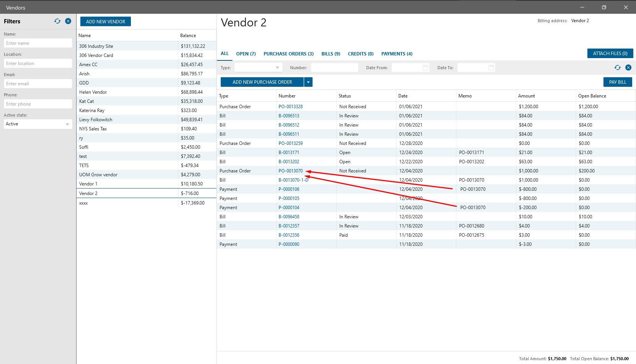The height and width of the screenshot is (364, 636).
Task: Open bill B-0096512 link
Action: point(289,125)
